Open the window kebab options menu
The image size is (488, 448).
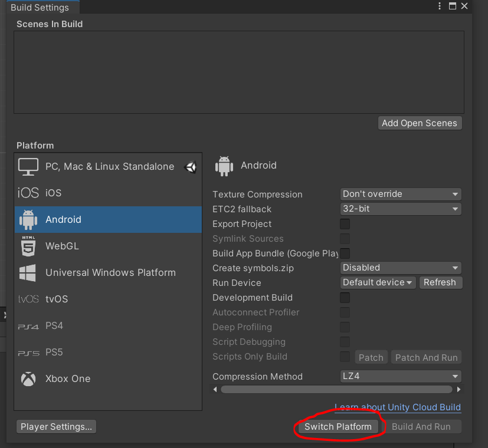click(x=440, y=6)
